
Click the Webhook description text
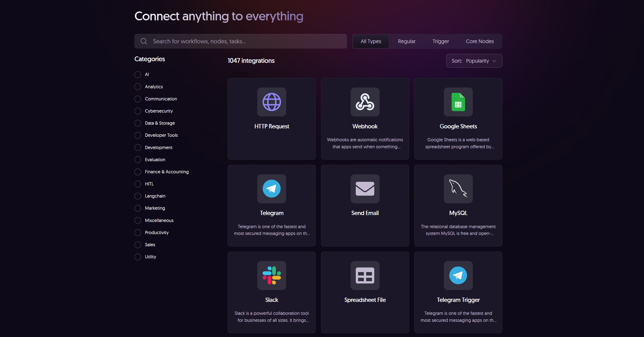365,143
